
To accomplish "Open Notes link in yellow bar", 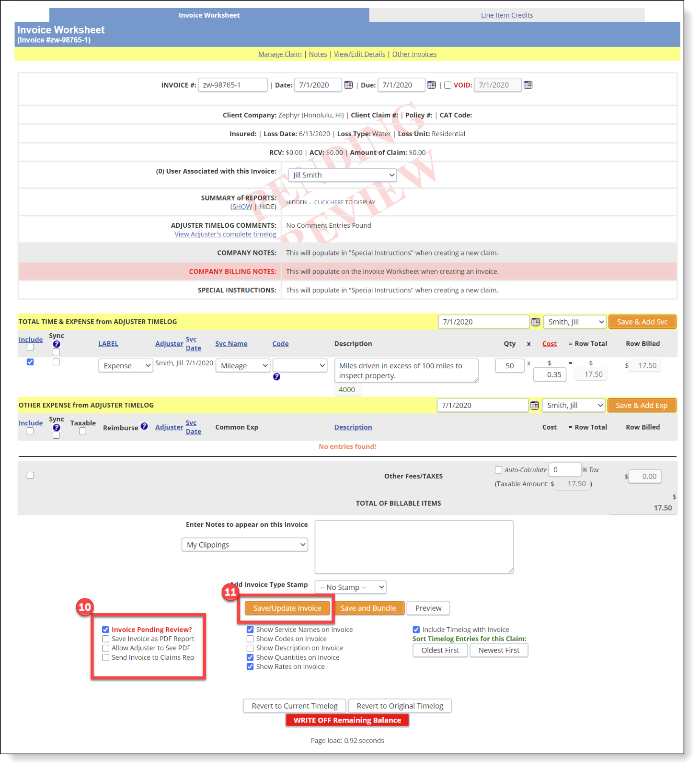I will click(318, 54).
